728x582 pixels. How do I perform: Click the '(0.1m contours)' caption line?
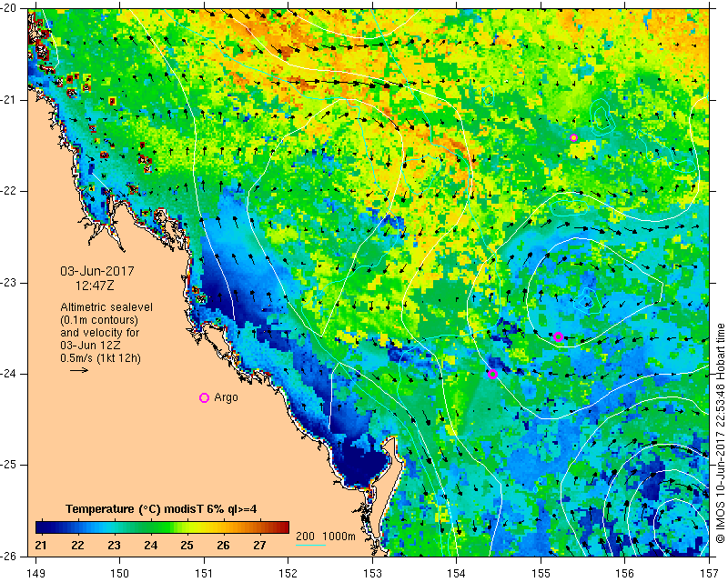pos(99,320)
